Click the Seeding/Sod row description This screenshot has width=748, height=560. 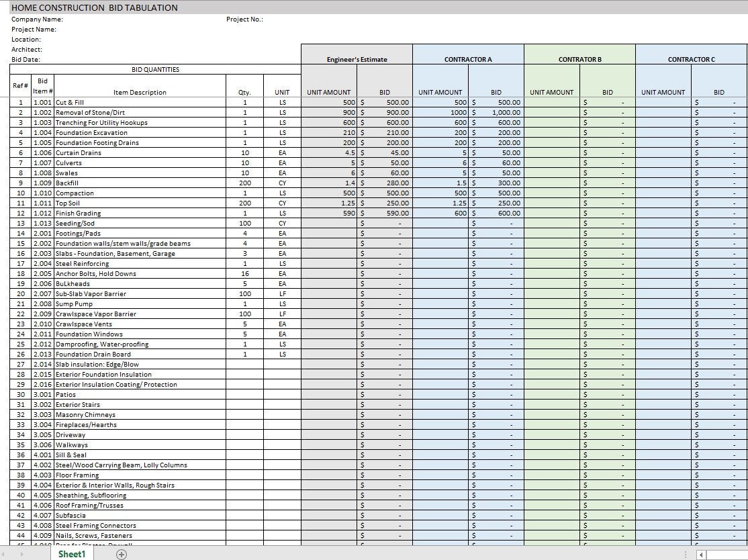point(76,223)
